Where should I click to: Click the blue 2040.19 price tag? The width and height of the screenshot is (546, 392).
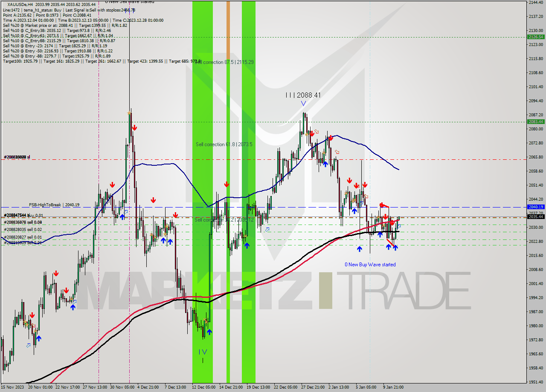tap(536, 207)
